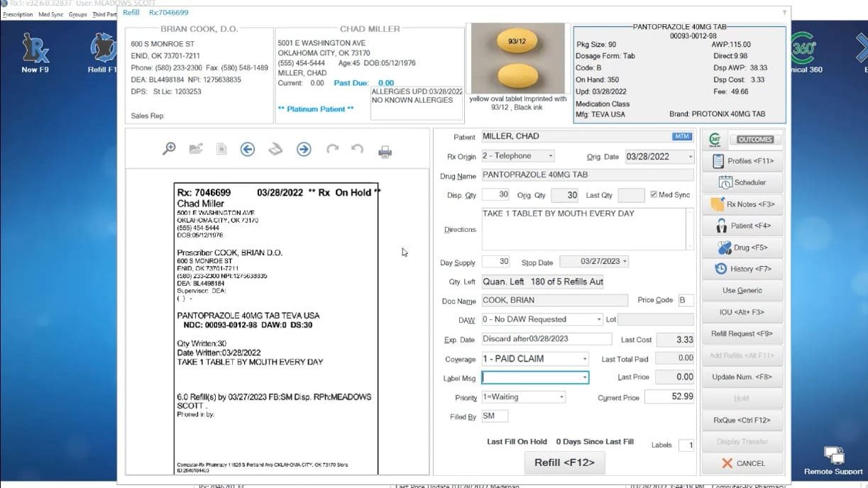868x488 pixels.
Task: Click the question mark help button in title bar
Action: pos(784,13)
